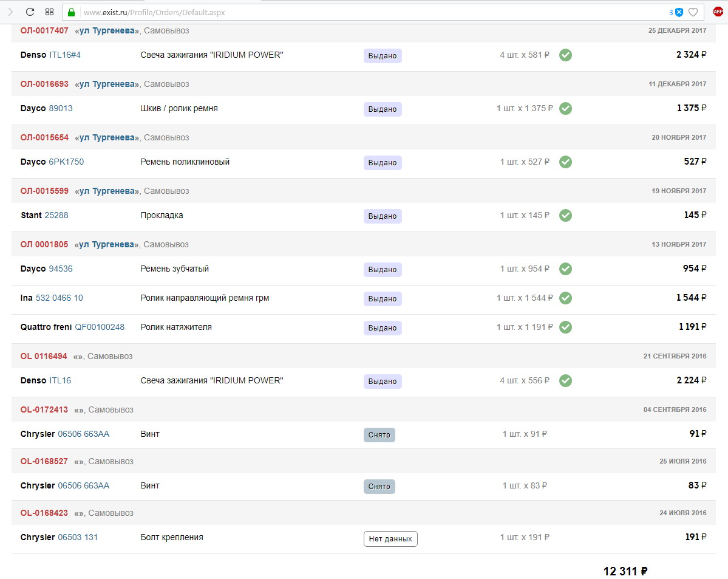The height and width of the screenshot is (579, 728).
Task: Open order ОЛ-0015599
Action: click(44, 191)
